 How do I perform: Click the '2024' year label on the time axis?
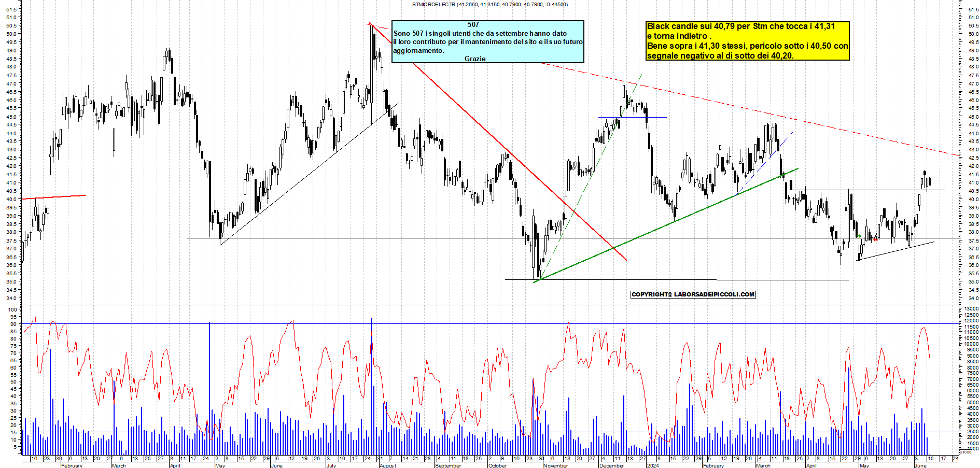653,465
